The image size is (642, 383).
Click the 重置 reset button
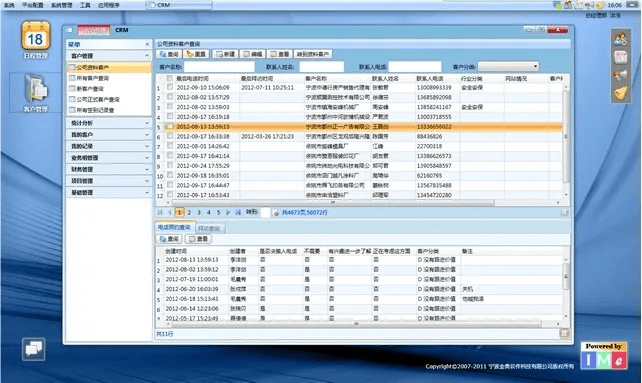tap(197, 54)
